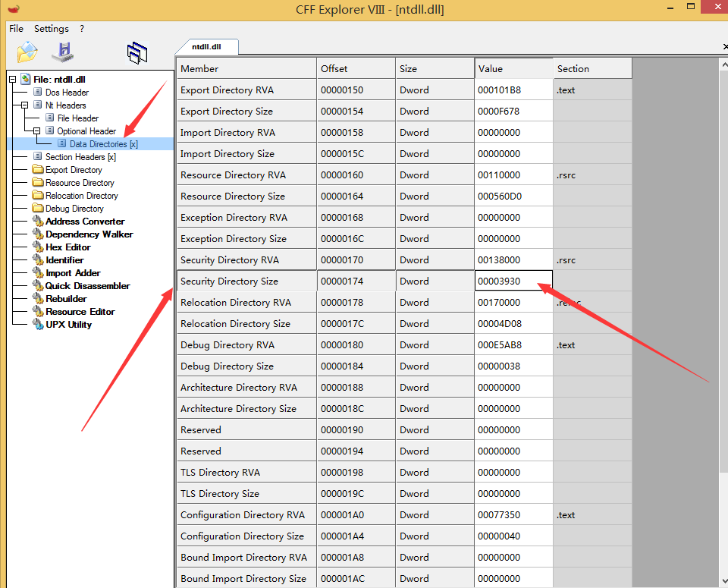The width and height of the screenshot is (728, 588).
Task: Click the scroll-up arrow of vertical scrollbar
Action: coord(724,65)
